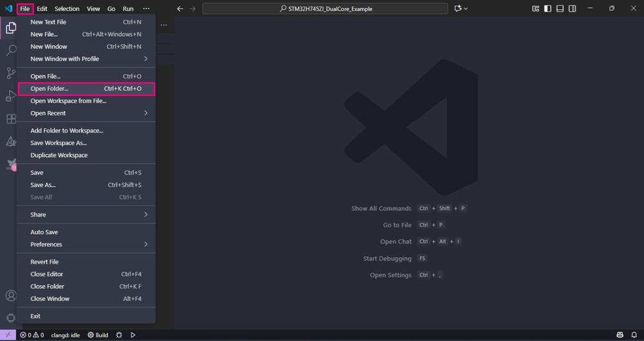This screenshot has height=341, width=644.
Task: Open the Search view in activity bar
Action: click(11, 50)
